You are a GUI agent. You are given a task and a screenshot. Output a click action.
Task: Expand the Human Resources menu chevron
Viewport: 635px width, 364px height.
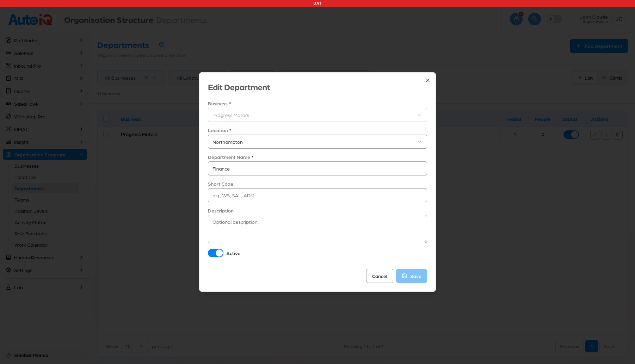(x=81, y=257)
